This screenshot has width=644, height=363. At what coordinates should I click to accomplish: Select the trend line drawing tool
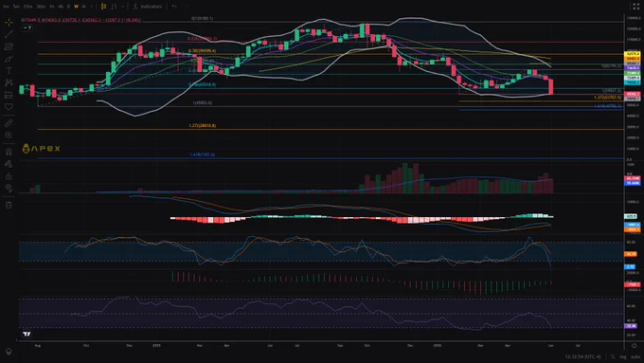point(9,34)
